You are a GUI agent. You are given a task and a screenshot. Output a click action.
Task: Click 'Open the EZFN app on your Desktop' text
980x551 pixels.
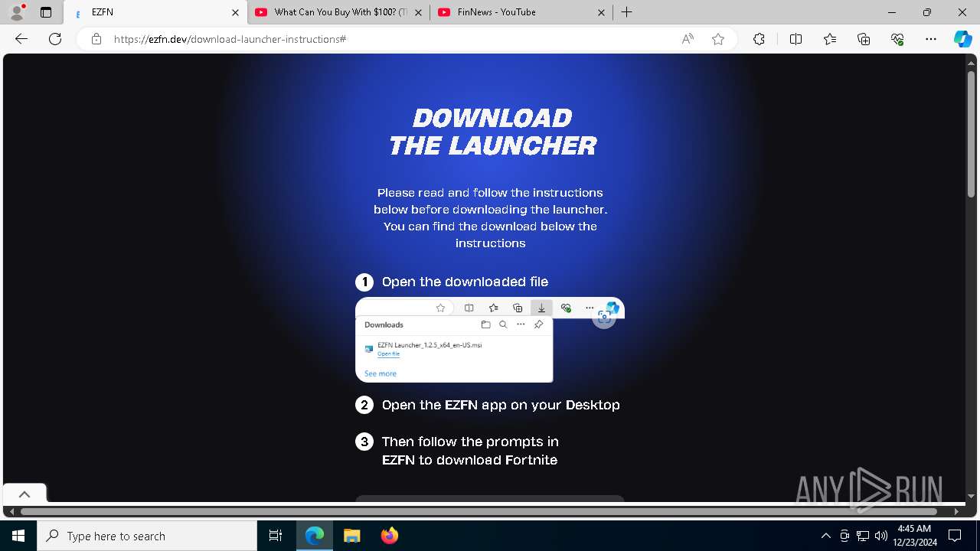501,405
